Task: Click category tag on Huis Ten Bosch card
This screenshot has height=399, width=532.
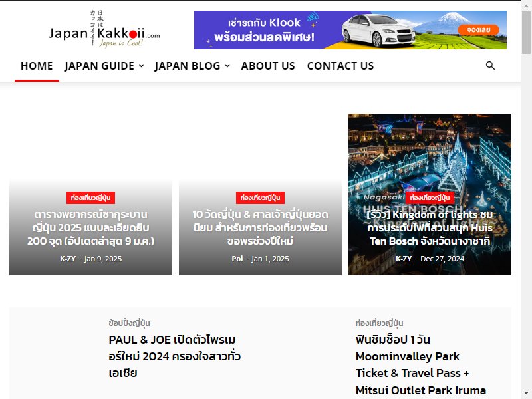Action: point(430,198)
